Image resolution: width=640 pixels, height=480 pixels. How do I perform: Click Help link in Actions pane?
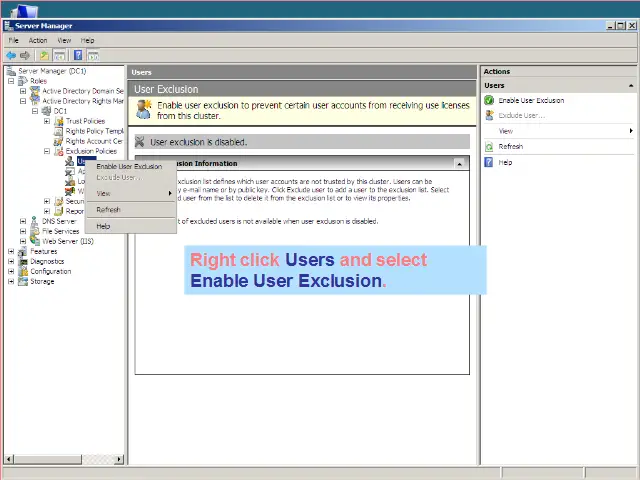click(x=505, y=162)
